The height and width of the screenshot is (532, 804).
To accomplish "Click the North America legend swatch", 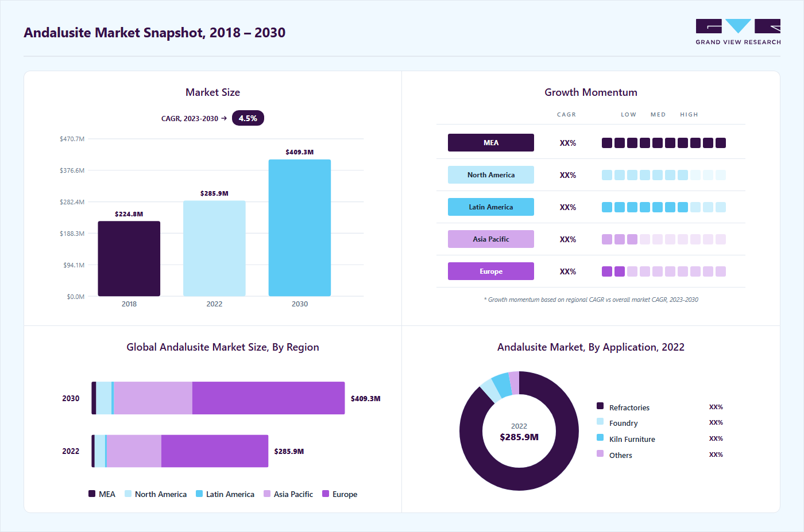I will [128, 494].
